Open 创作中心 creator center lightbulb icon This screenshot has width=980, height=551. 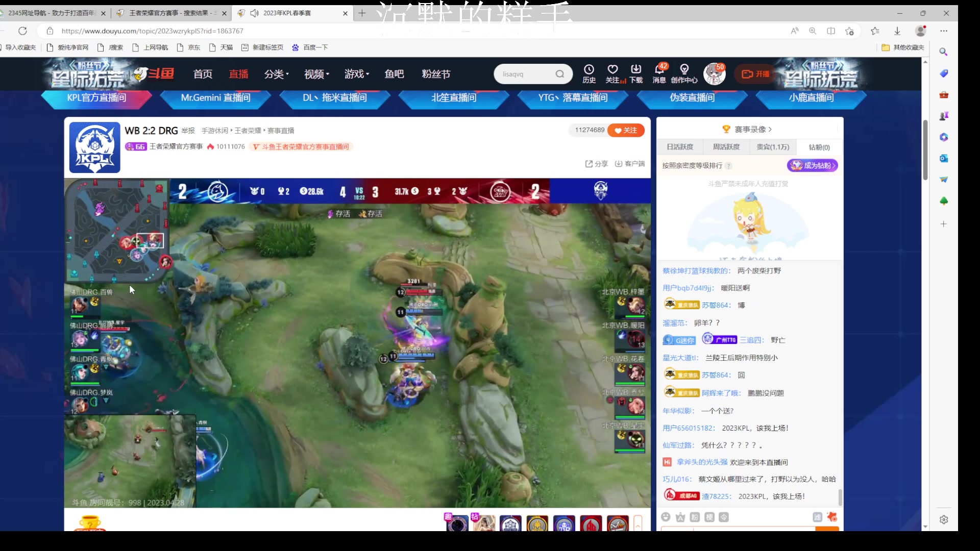pyautogui.click(x=684, y=69)
